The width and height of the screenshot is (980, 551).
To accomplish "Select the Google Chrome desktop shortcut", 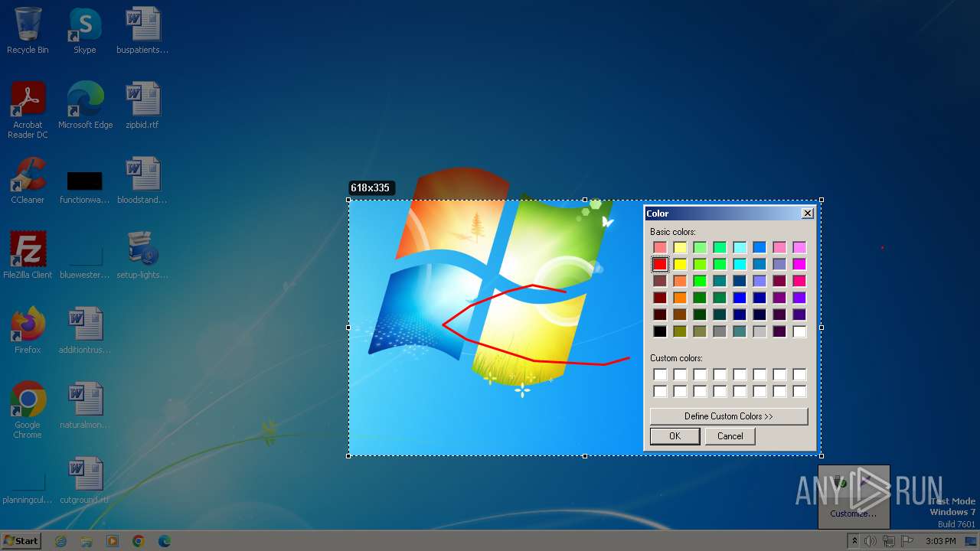I will click(x=28, y=410).
